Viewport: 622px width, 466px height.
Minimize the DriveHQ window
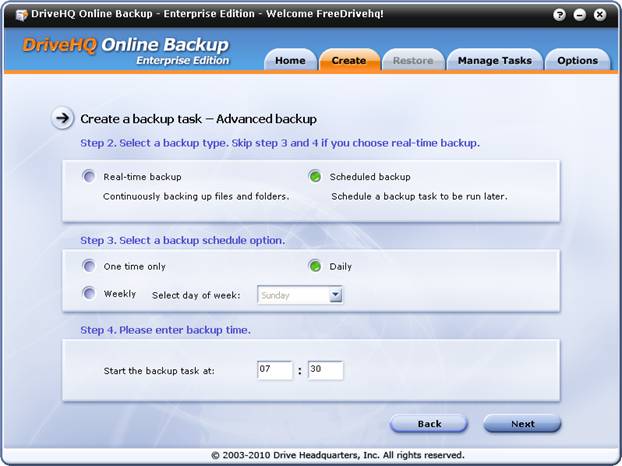[x=581, y=15]
